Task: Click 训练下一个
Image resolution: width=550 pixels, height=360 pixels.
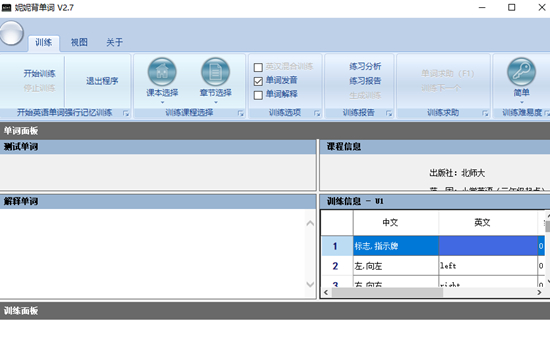Action: 441,88
